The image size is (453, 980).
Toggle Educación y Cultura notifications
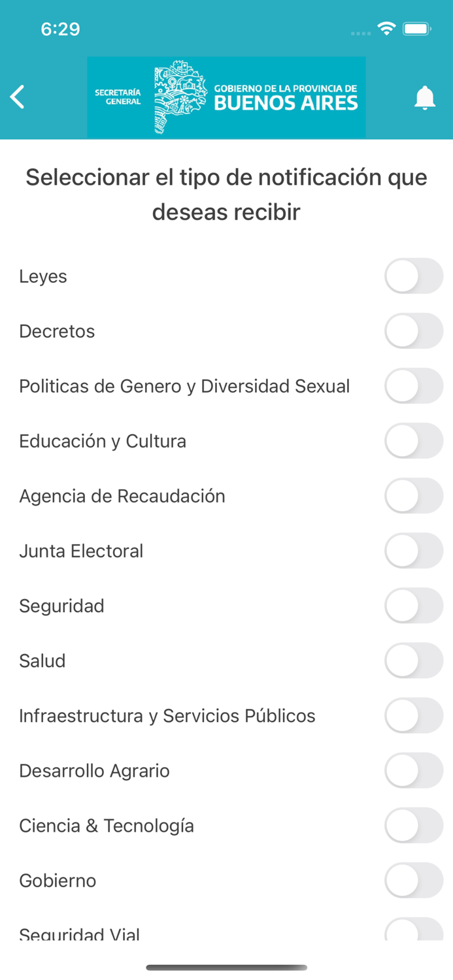[414, 440]
